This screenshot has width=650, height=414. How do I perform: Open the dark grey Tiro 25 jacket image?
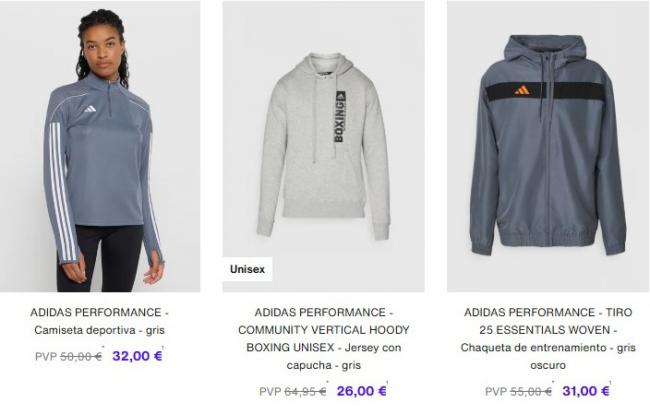point(548,146)
